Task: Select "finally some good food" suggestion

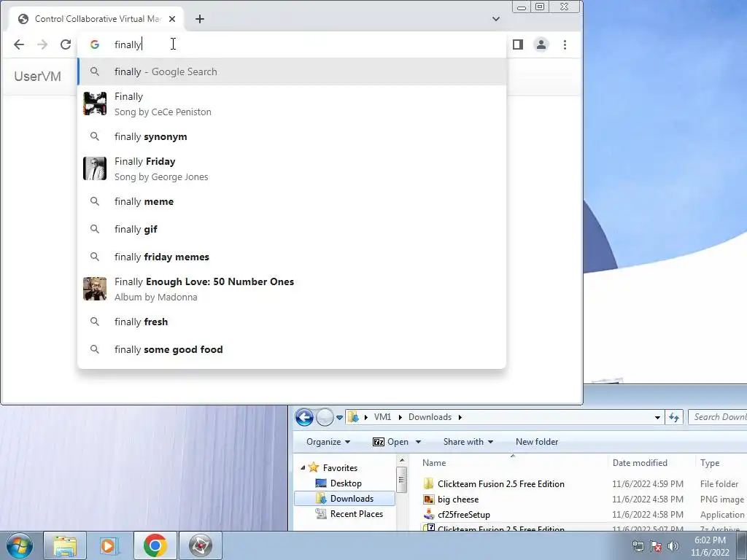Action: (292, 349)
